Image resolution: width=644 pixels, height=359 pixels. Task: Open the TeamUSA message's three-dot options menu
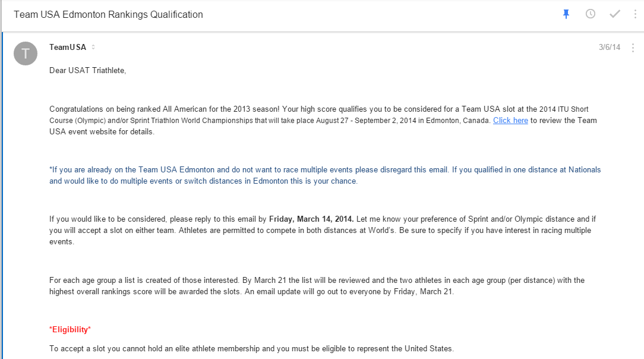coord(632,48)
